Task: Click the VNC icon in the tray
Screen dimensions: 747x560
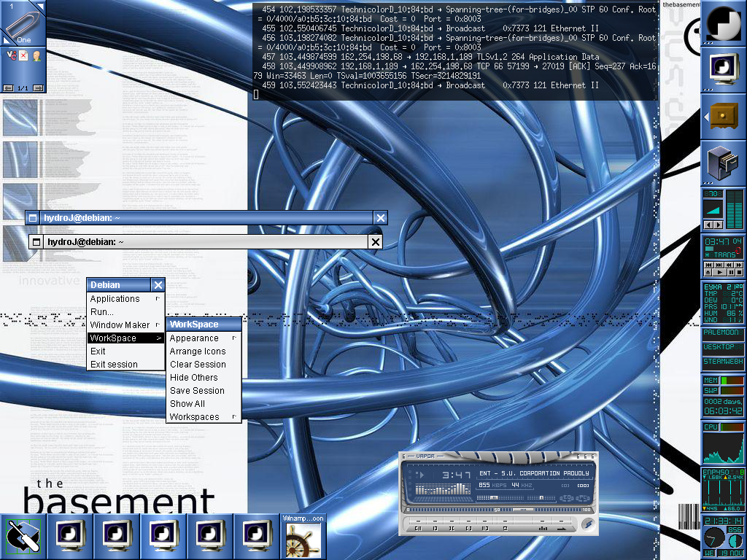Action: click(12, 56)
